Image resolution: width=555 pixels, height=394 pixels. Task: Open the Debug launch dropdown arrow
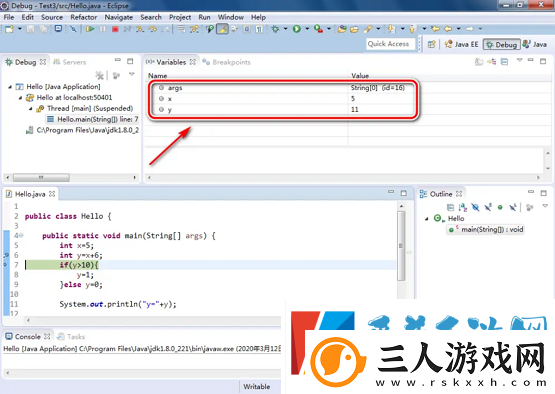pos(285,29)
